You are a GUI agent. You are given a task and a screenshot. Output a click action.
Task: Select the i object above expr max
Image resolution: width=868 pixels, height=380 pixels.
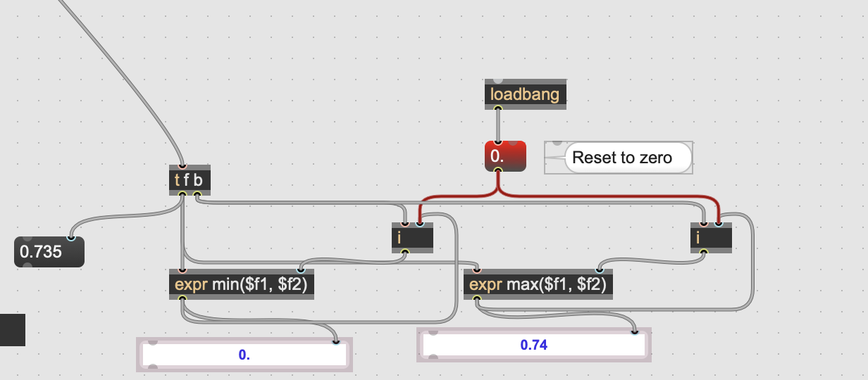711,238
